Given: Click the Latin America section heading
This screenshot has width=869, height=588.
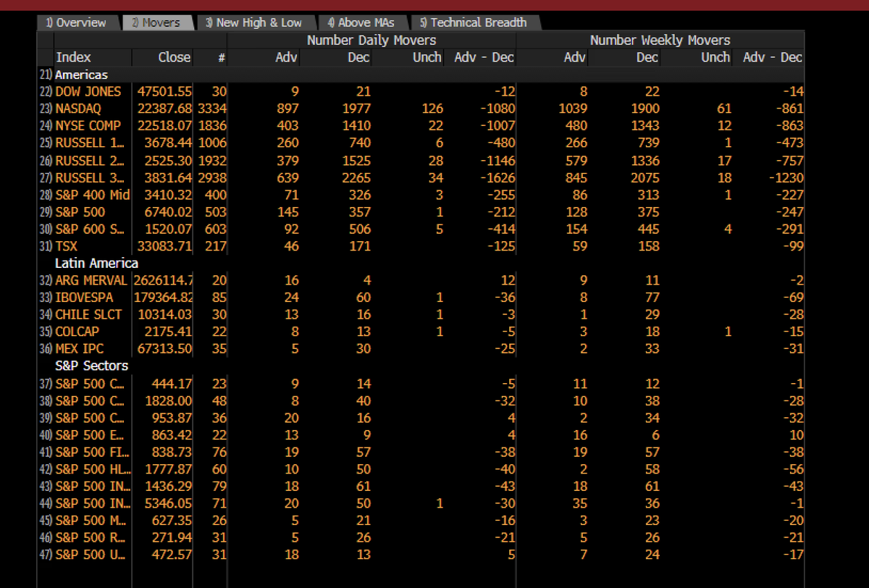Looking at the screenshot, I should point(96,263).
